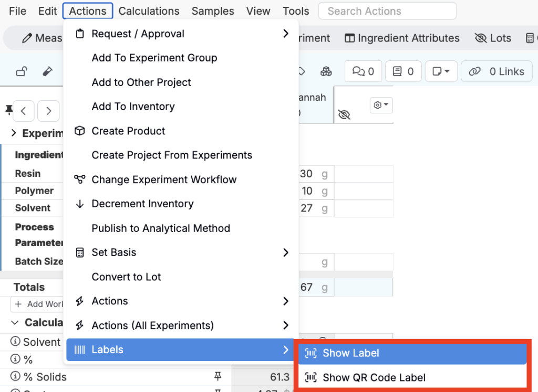The width and height of the screenshot is (538, 392).
Task: Expand the Request / Approval submenu
Action: tap(285, 34)
